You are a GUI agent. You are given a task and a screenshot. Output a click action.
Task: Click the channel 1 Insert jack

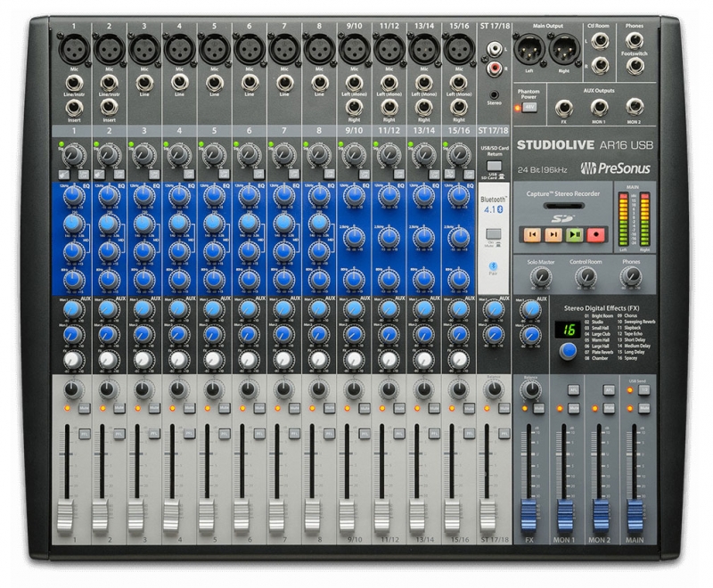(74, 108)
